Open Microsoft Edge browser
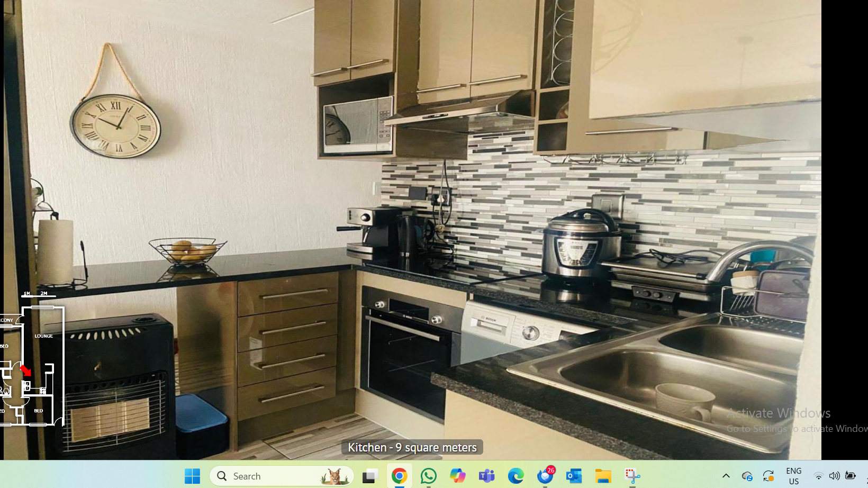868x488 pixels. click(x=516, y=476)
